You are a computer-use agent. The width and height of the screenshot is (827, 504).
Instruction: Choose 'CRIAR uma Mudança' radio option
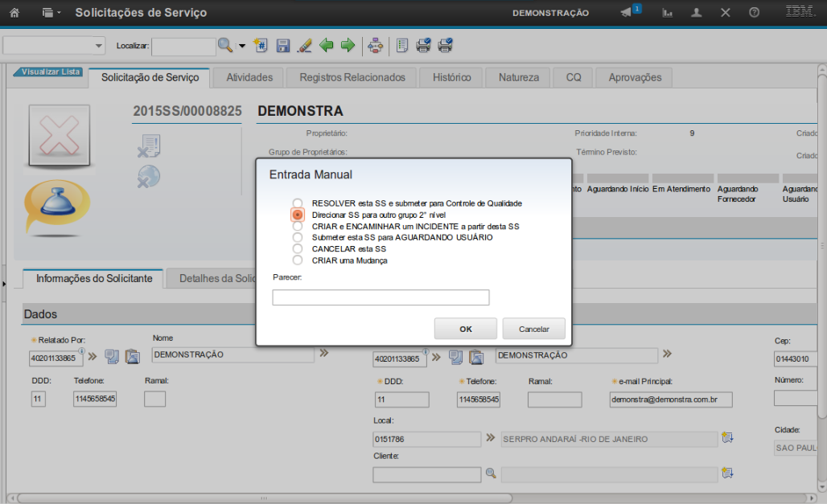[298, 260]
